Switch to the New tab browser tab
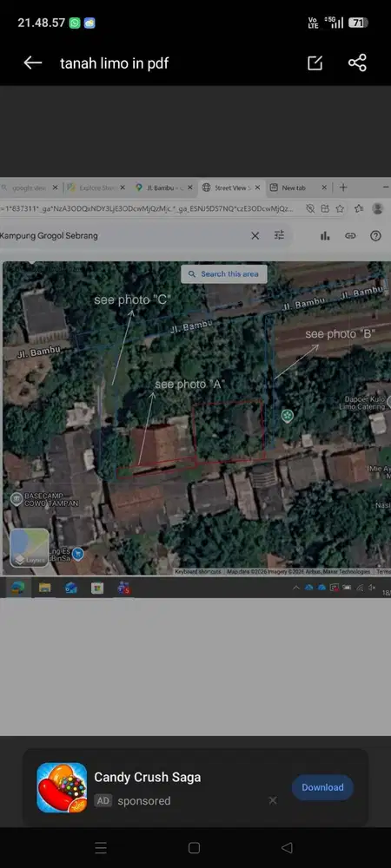 298,187
